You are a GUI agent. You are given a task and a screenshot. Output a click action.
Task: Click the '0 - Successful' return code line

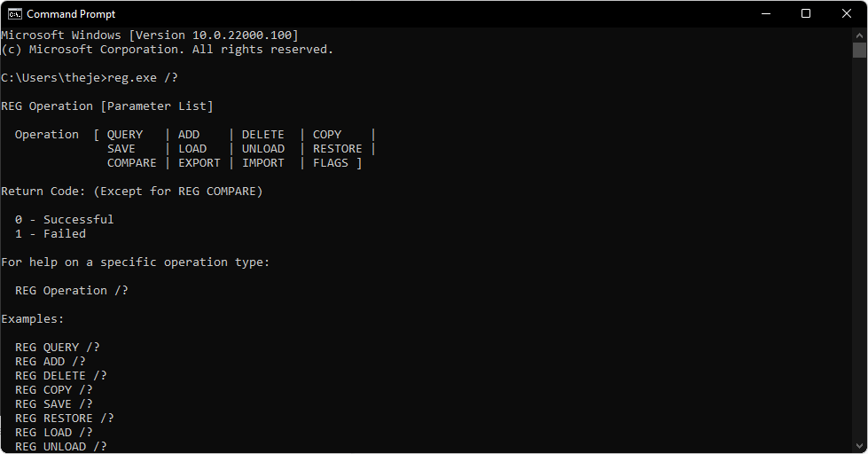[x=64, y=219]
